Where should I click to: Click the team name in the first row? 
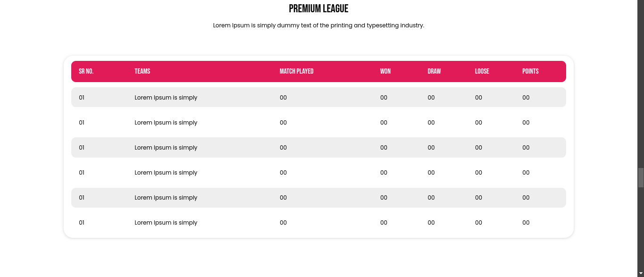(x=166, y=98)
